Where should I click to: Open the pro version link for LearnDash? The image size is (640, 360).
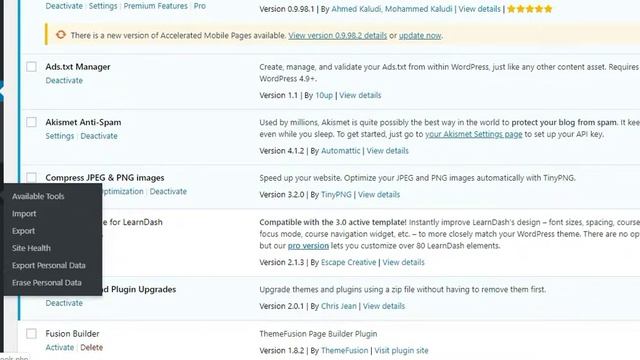pyautogui.click(x=308, y=246)
